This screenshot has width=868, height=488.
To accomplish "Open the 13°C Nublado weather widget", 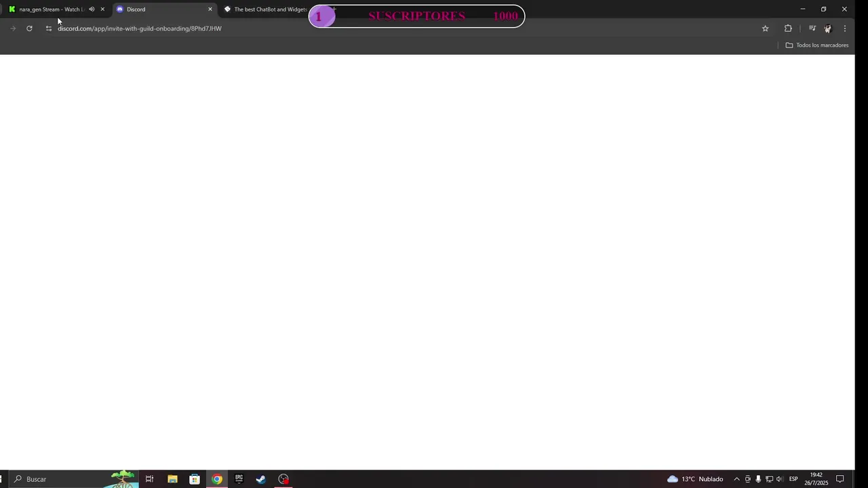I will [695, 479].
